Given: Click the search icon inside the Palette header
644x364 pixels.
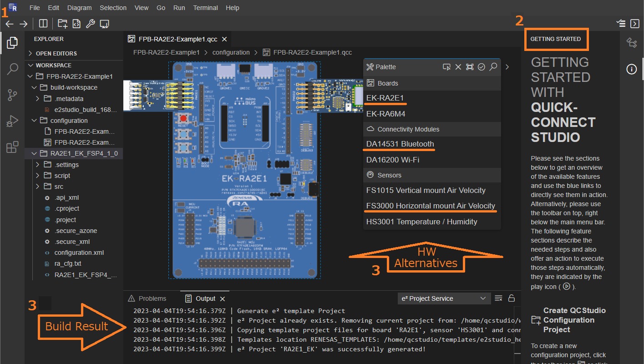Looking at the screenshot, I should tap(493, 66).
